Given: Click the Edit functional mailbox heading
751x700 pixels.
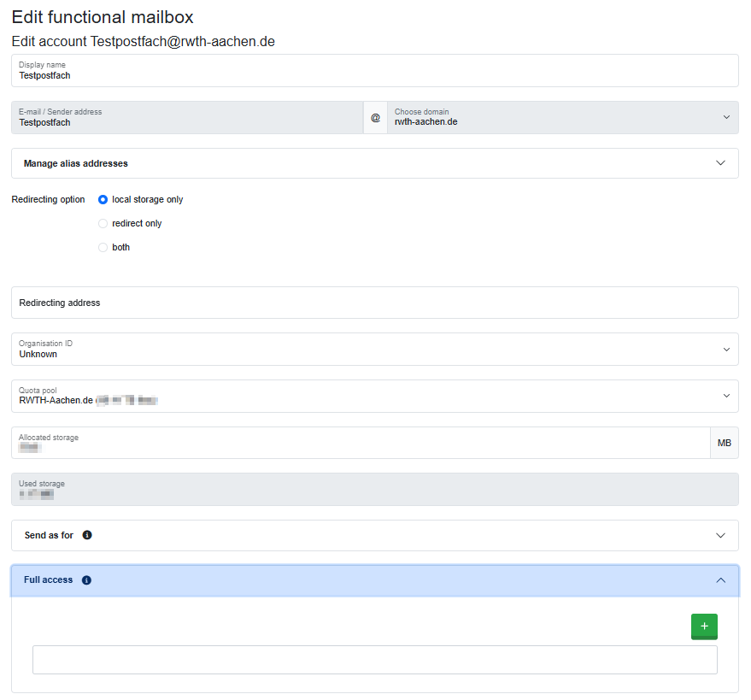Looking at the screenshot, I should tap(102, 16).
